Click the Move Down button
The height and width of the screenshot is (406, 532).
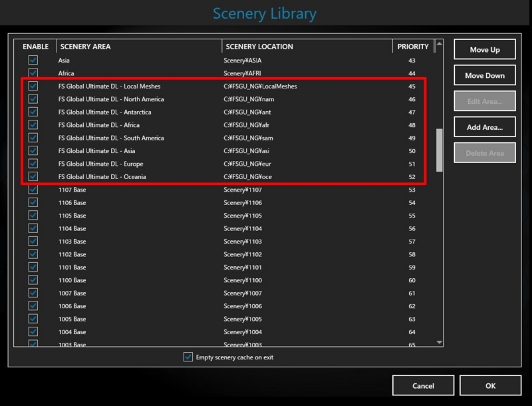pos(485,75)
